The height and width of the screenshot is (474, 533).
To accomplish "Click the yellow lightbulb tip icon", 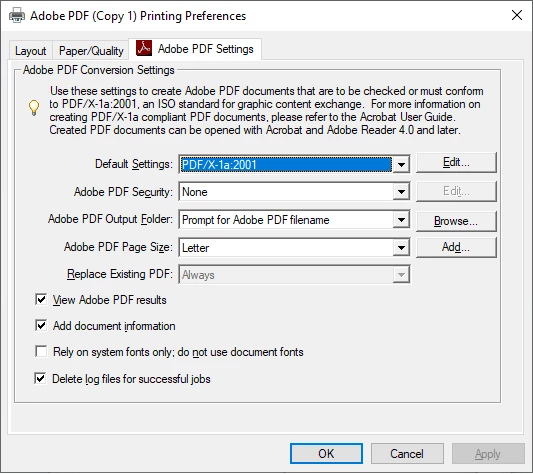I will pyautogui.click(x=34, y=108).
